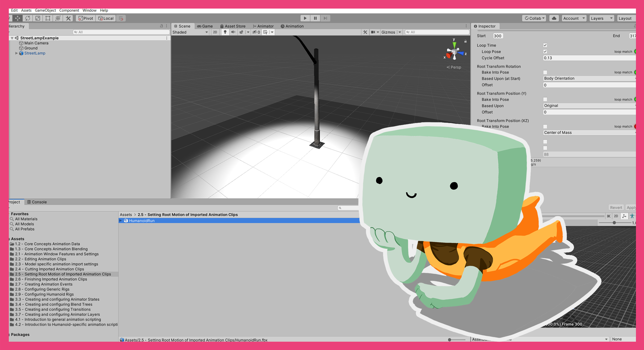Click the Unity cloud services icon
Viewport: 644px width, 350px height.
(x=554, y=18)
